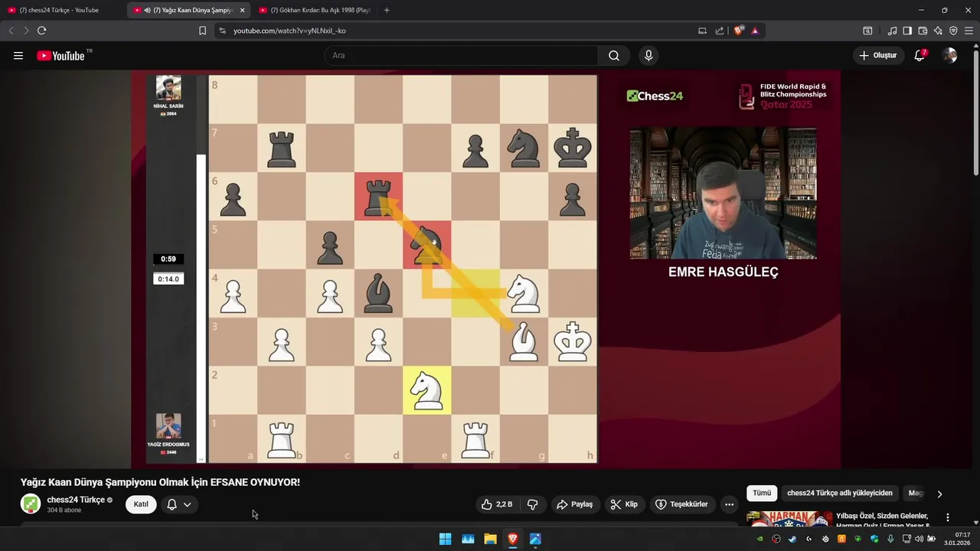
Task: Toggle the browser sidebar panel
Action: (x=907, y=31)
